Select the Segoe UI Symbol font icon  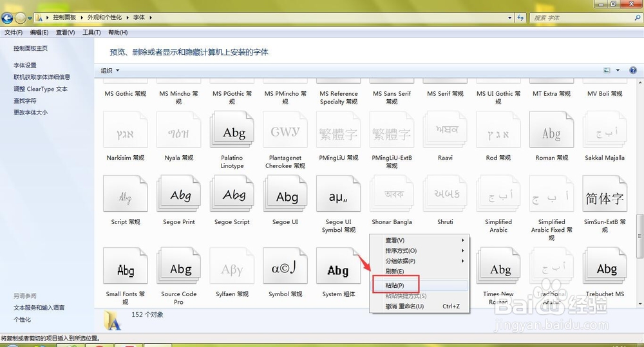pos(339,194)
